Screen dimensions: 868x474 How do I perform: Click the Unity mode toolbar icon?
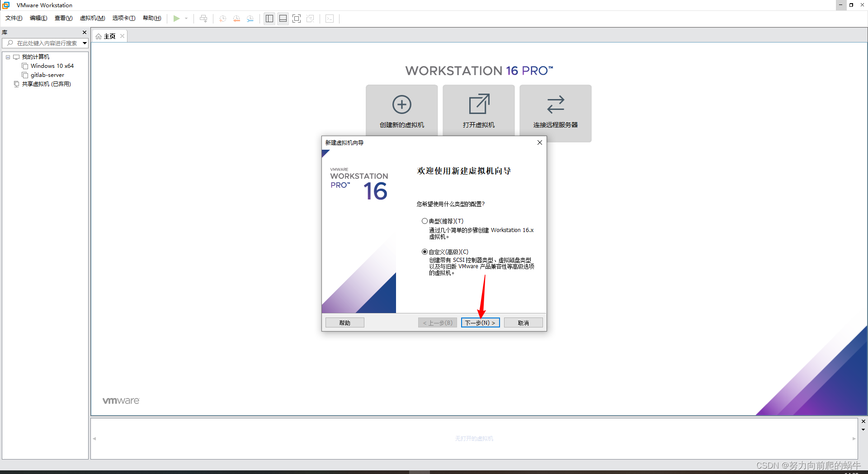pyautogui.click(x=310, y=19)
